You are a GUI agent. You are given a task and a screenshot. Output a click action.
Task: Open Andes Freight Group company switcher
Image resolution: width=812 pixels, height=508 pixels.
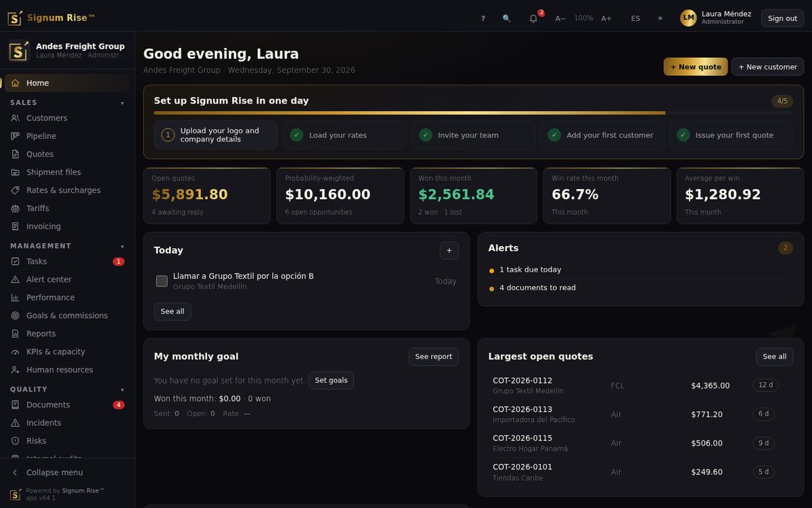[x=67, y=51]
